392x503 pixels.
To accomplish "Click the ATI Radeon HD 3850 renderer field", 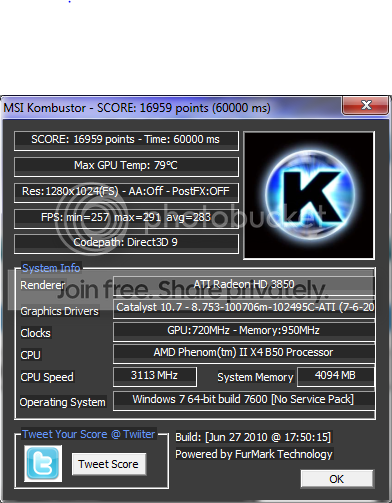I will pos(244,285).
